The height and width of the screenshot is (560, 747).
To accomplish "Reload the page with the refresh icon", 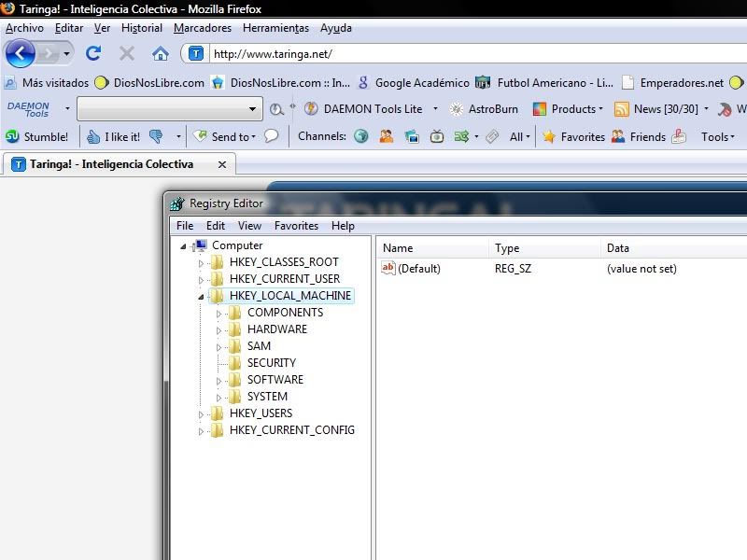I will [x=93, y=53].
